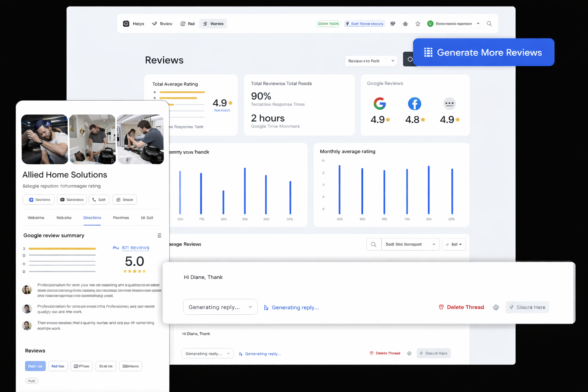Click the Generate More Reviews button
The width and height of the screenshot is (588, 392).
483,52
